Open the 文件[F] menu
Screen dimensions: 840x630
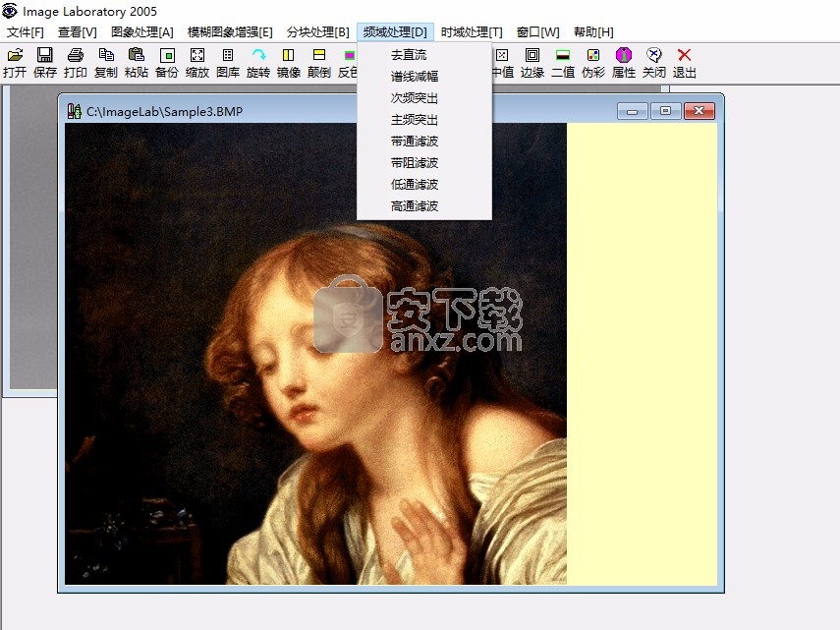26,32
